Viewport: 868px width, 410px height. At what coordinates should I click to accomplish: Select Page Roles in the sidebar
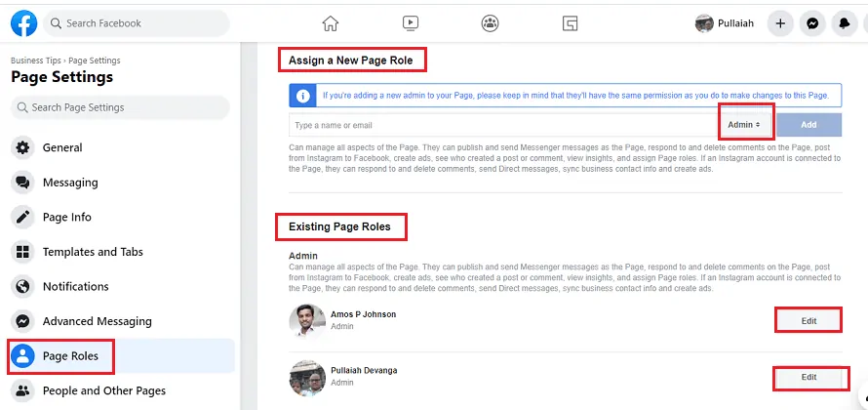click(x=70, y=356)
